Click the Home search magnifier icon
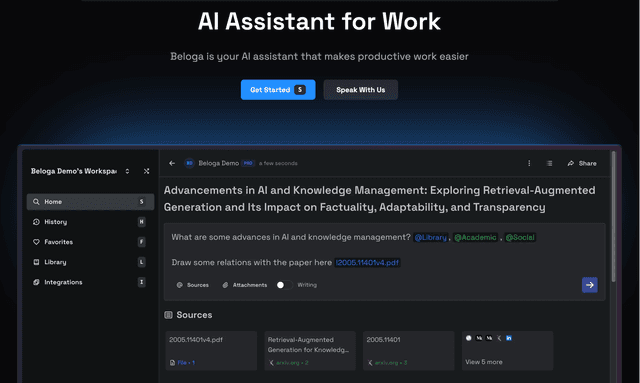Screen dimensions: 640x383 click(36, 202)
